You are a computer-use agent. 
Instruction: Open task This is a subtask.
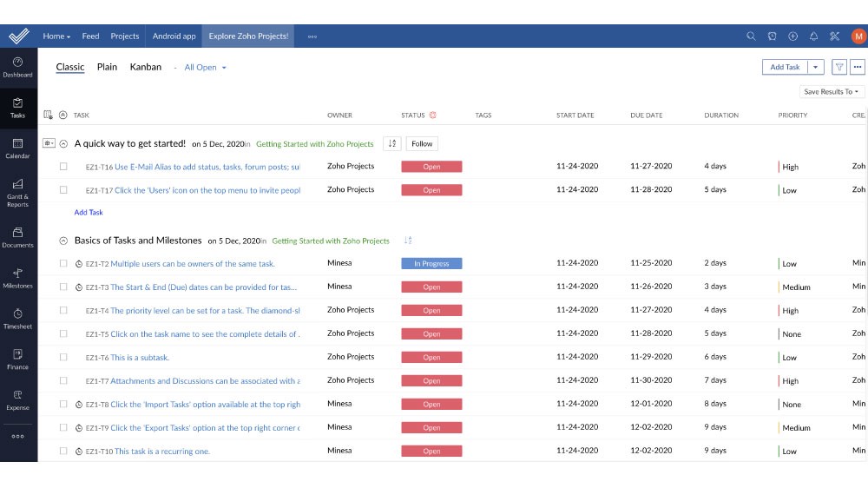[140, 358]
